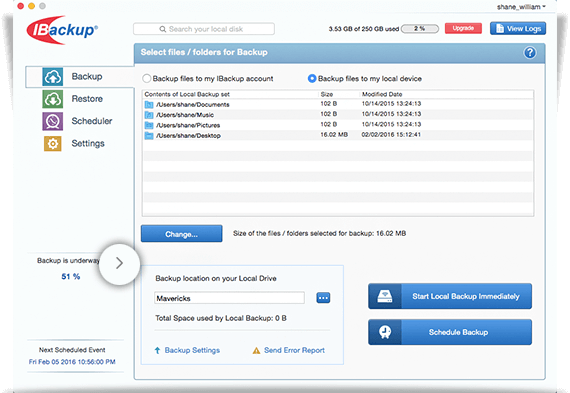Open View Logs

pyautogui.click(x=518, y=28)
